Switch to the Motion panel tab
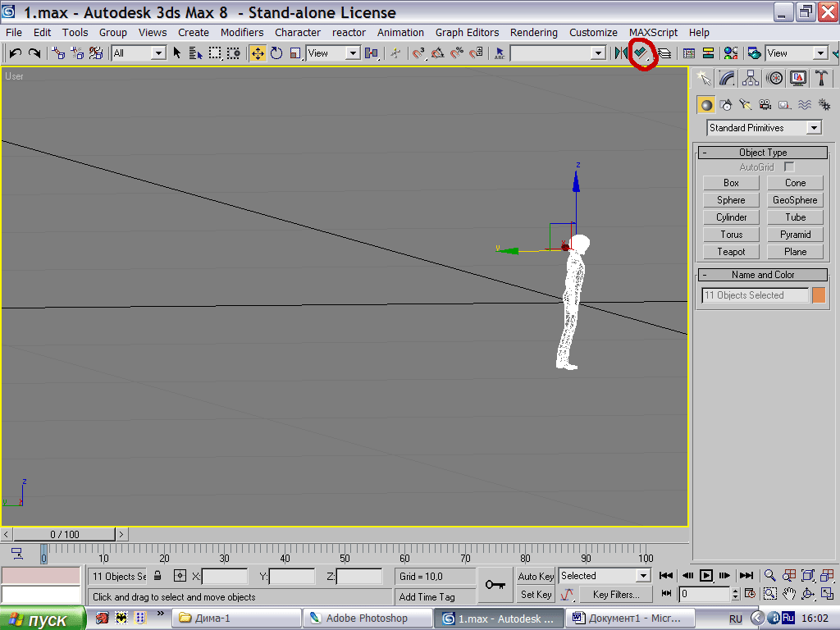840x630 pixels. pyautogui.click(x=774, y=79)
